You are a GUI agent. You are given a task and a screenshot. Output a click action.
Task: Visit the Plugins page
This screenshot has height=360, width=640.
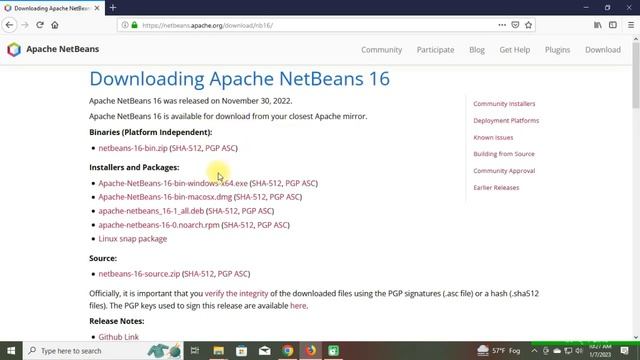pos(557,50)
